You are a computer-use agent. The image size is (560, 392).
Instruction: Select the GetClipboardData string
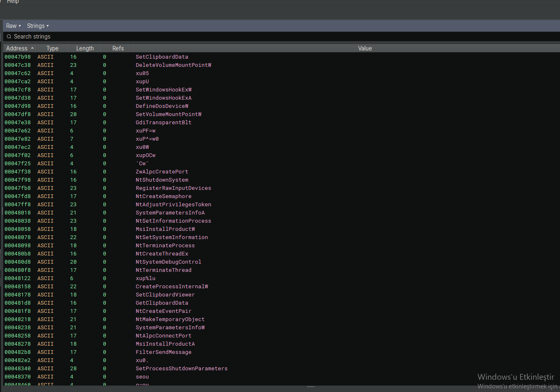pyautogui.click(x=162, y=303)
